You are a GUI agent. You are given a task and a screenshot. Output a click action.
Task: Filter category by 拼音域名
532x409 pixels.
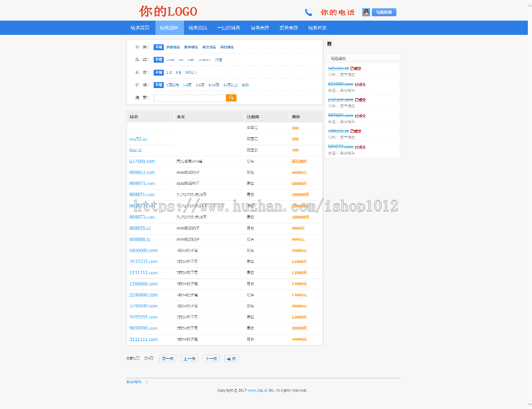tap(173, 47)
